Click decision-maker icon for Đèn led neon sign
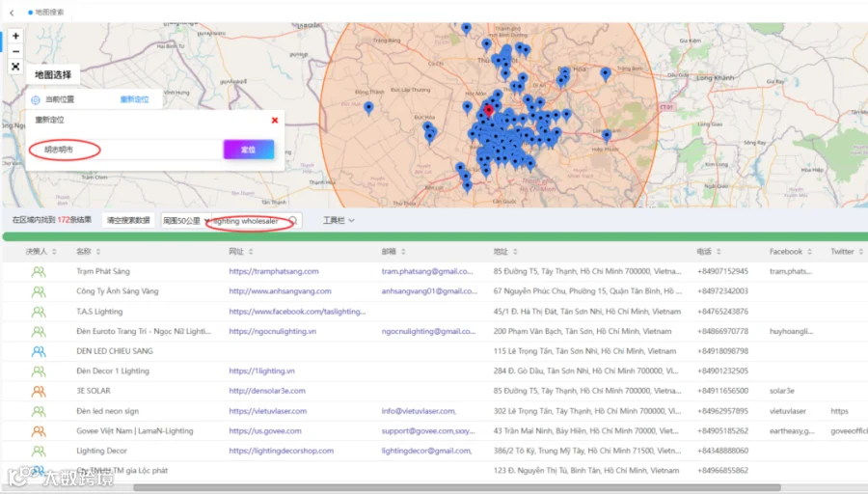Image resolution: width=868 pixels, height=494 pixels. coord(39,411)
